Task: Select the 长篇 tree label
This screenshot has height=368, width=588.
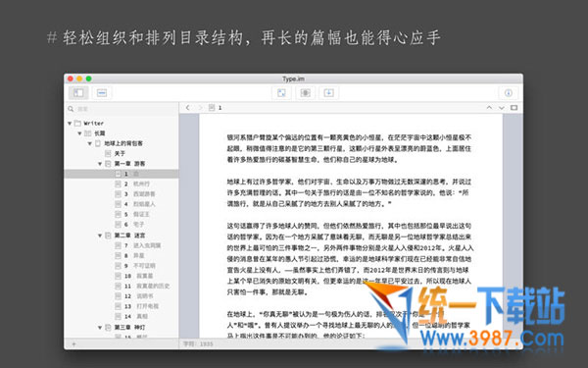Action: pyautogui.click(x=100, y=133)
